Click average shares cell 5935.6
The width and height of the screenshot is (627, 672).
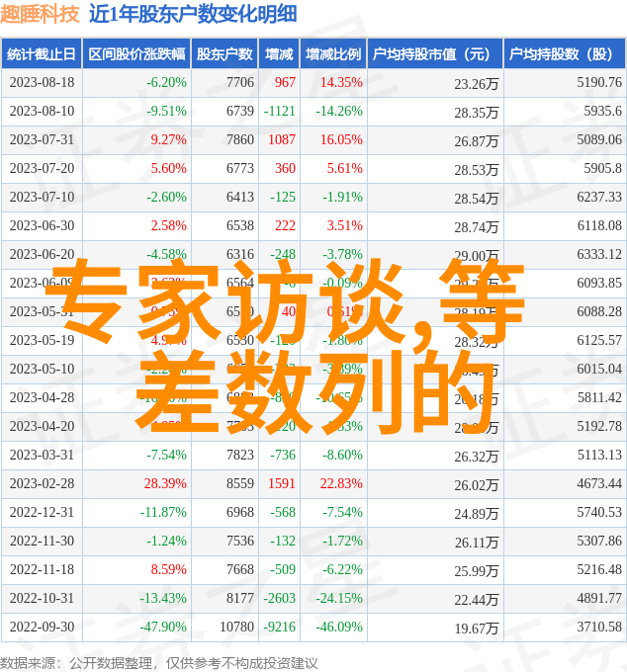coord(602,111)
